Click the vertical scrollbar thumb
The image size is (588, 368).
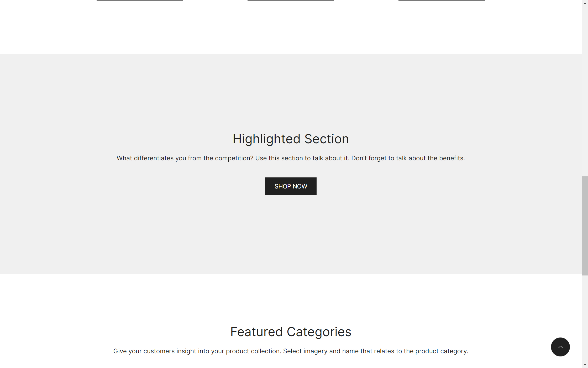pos(585,226)
